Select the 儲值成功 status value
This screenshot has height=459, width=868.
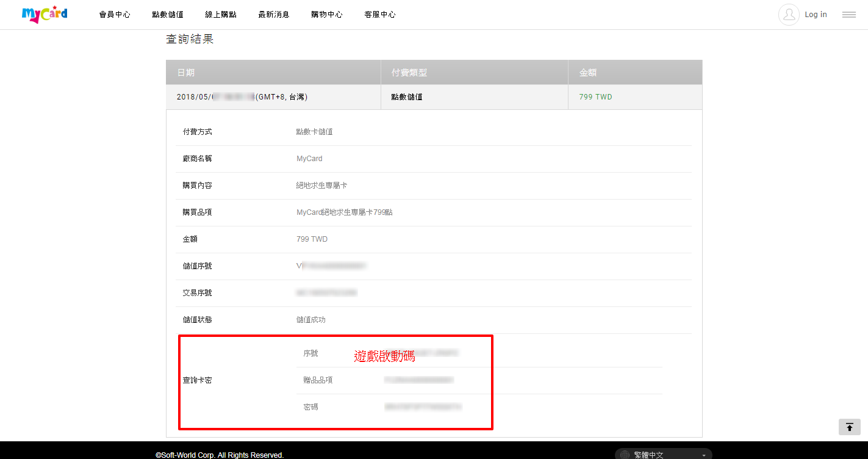[311, 320]
